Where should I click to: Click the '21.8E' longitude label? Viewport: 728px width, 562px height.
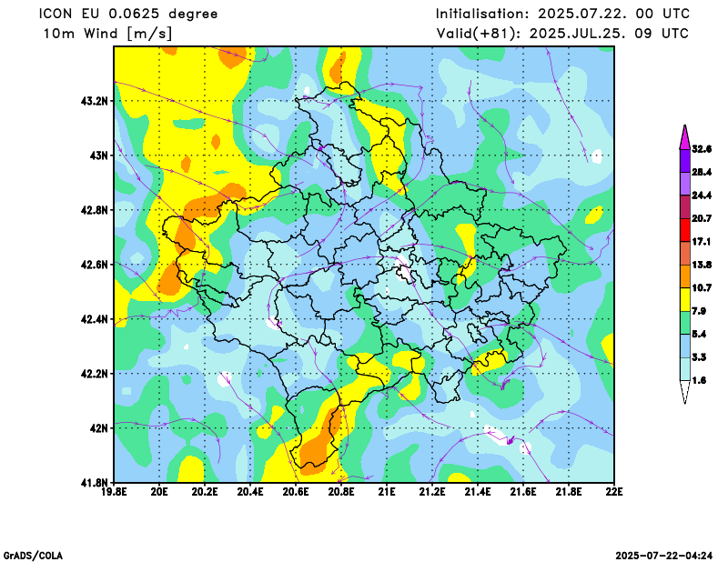pyautogui.click(x=569, y=491)
